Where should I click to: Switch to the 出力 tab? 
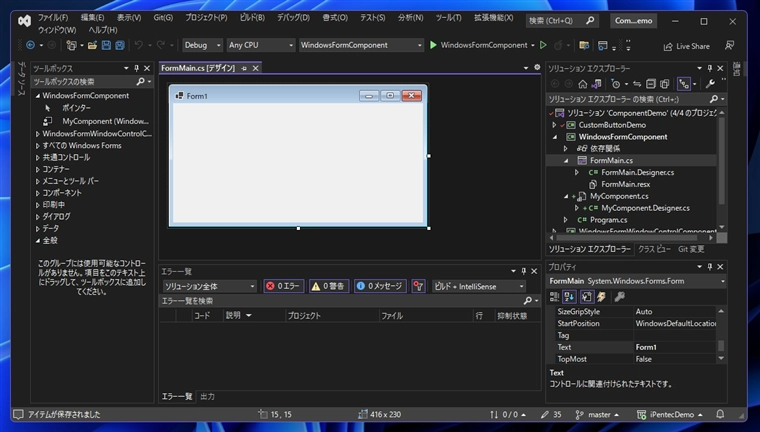point(207,397)
